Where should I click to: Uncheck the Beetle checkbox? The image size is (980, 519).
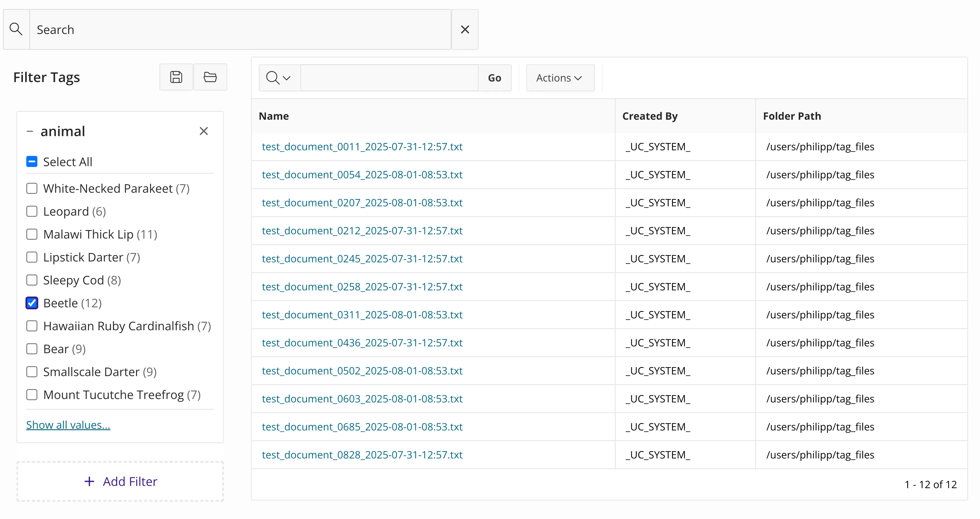click(x=32, y=303)
